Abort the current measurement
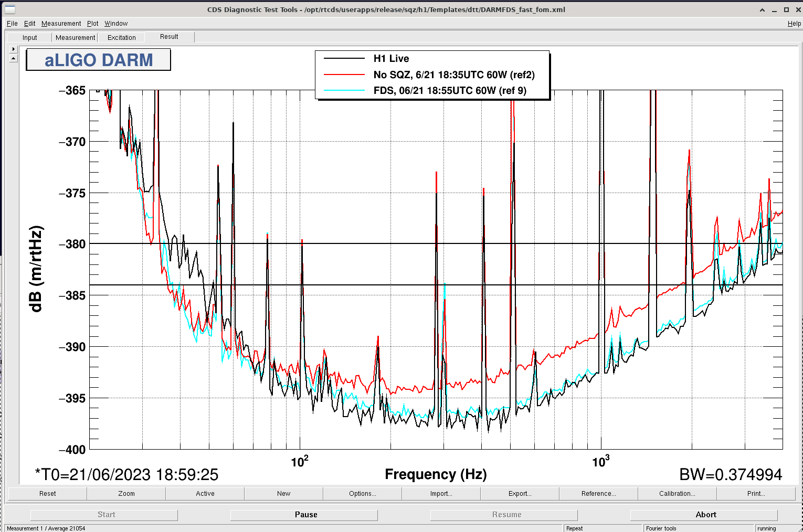 (x=705, y=515)
